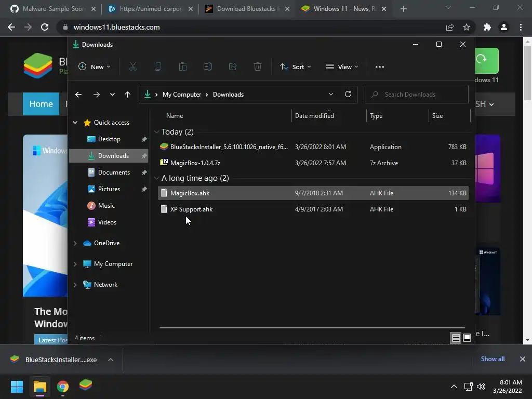The width and height of the screenshot is (532, 399).
Task: Click the Delete trash can icon
Action: coord(258,67)
